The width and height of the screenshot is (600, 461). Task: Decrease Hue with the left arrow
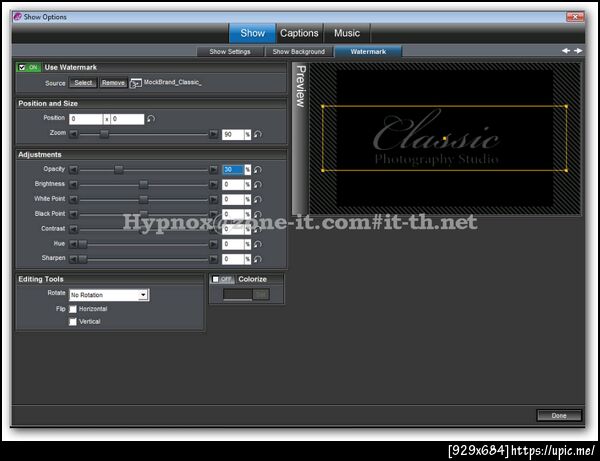[73, 244]
